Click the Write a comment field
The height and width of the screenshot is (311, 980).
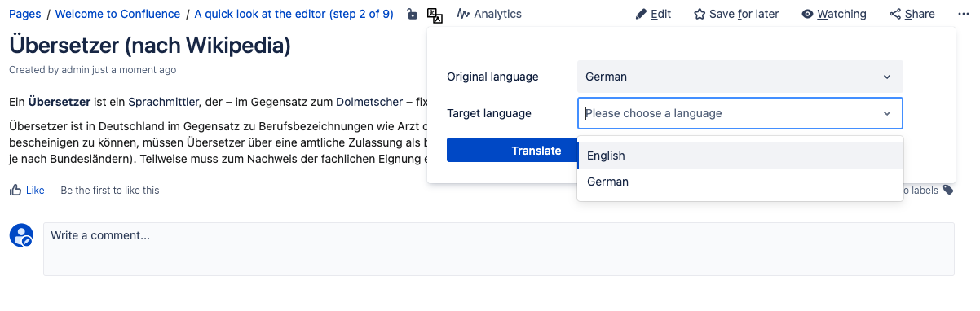click(x=499, y=249)
